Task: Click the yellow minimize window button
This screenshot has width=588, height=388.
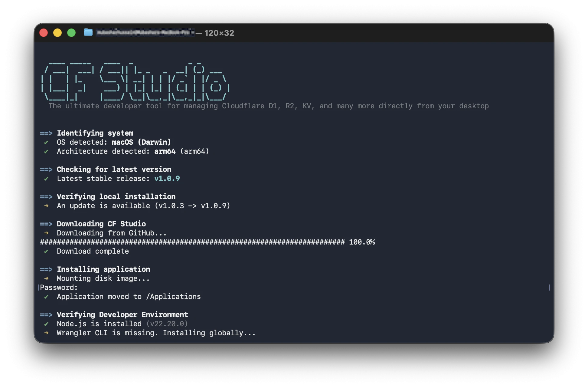Action: (57, 33)
